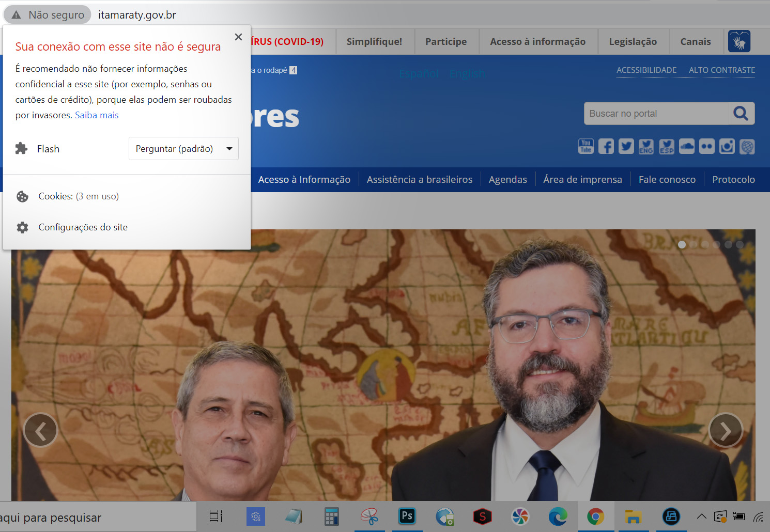Open 'Assistência a brasileiros' menu item

(420, 180)
